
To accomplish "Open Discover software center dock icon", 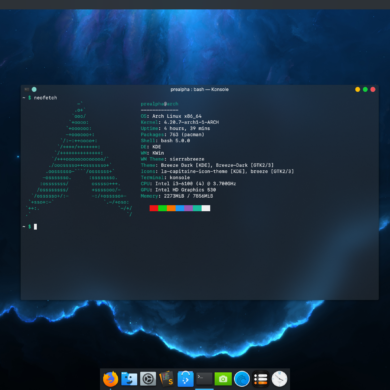I will (185, 379).
